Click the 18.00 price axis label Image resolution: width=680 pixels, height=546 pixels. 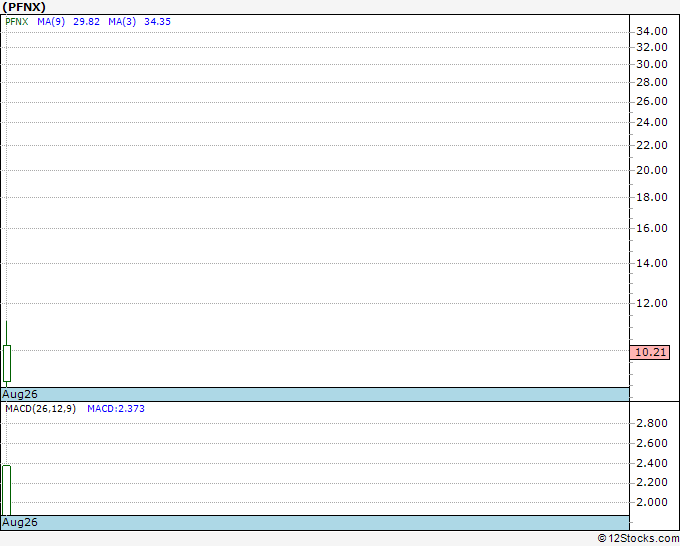652,197
